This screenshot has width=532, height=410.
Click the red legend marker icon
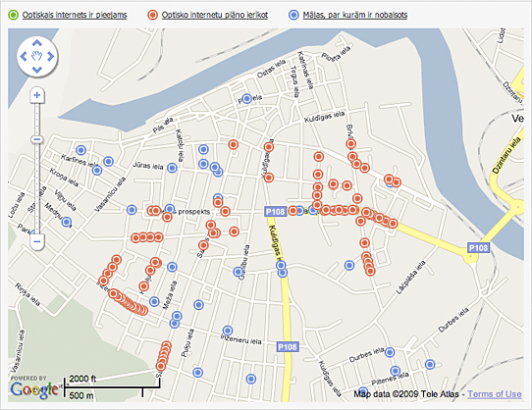(153, 15)
